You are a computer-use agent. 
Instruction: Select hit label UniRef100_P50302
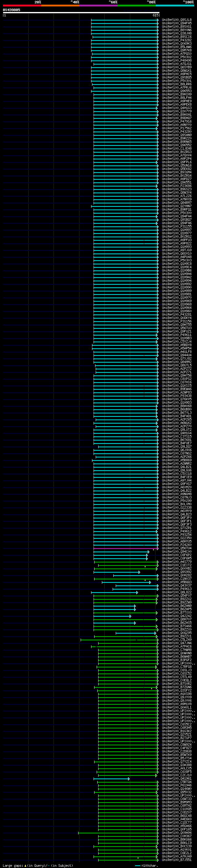coord(176,57)
